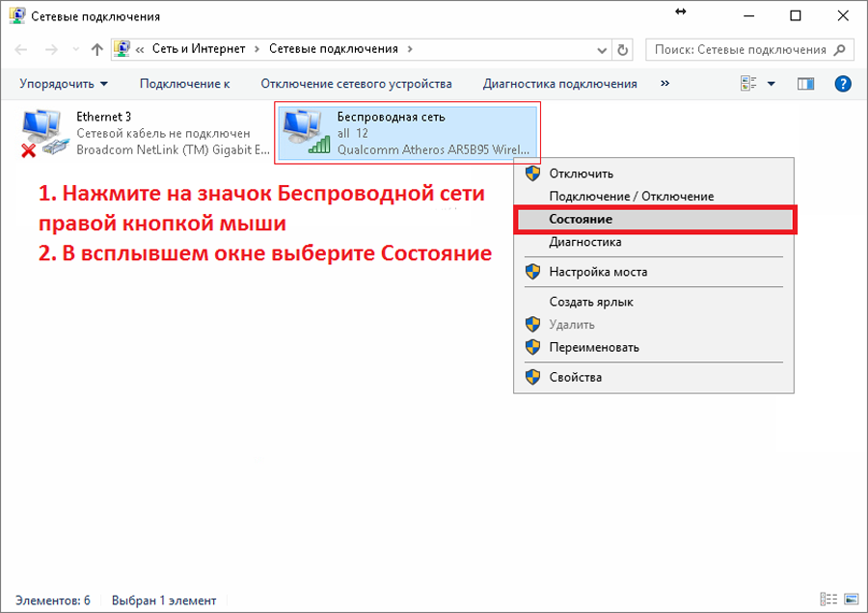Expand the breadcrumb chevron after Сетевые подключения
This screenshot has height=613, width=868.
coord(410,49)
